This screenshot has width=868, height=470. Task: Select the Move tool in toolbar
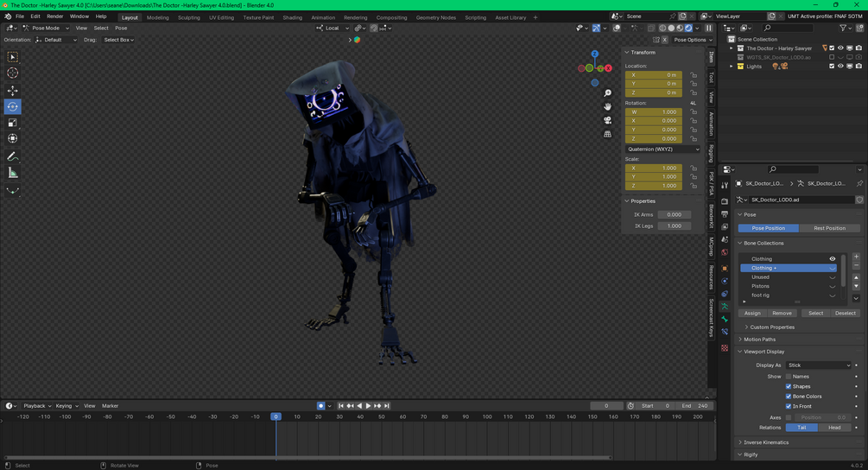12,90
